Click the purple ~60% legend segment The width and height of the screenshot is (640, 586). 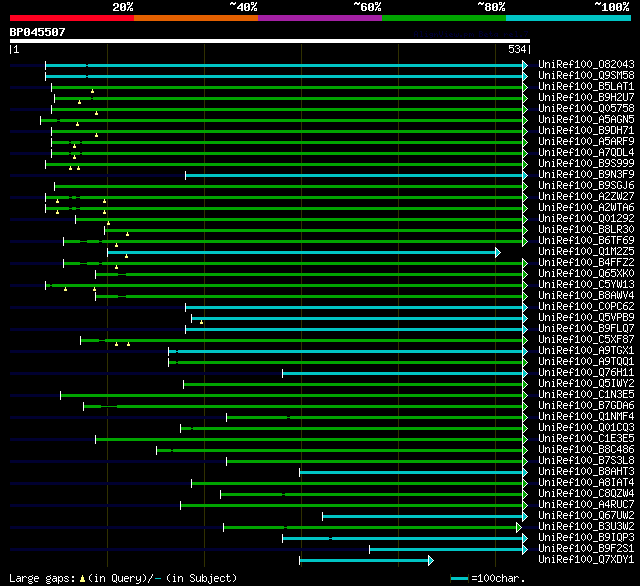tap(320, 18)
